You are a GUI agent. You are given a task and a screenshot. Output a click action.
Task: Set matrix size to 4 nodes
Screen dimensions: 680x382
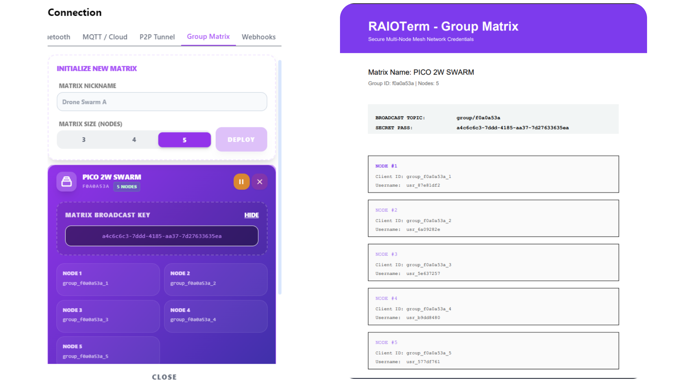click(134, 140)
